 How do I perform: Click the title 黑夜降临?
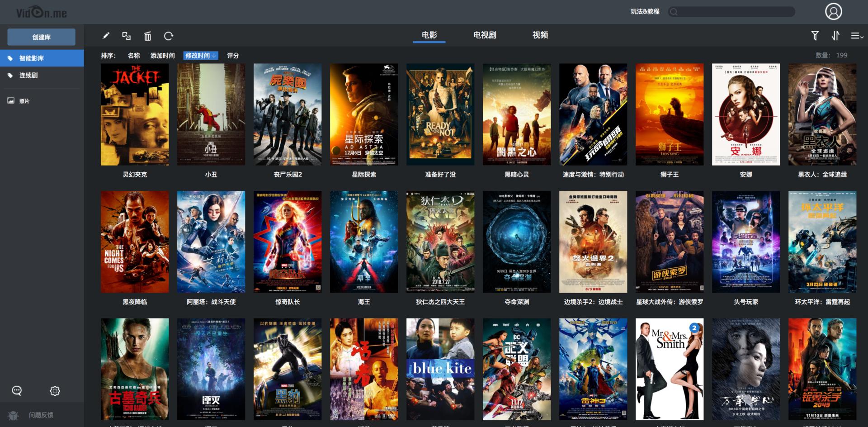click(135, 302)
